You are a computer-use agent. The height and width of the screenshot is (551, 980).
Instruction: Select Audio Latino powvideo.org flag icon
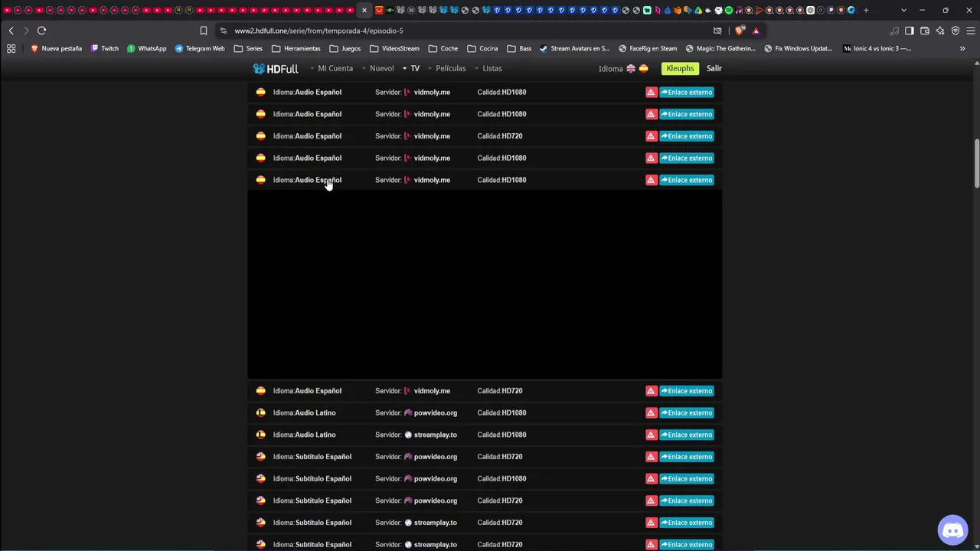click(x=260, y=412)
